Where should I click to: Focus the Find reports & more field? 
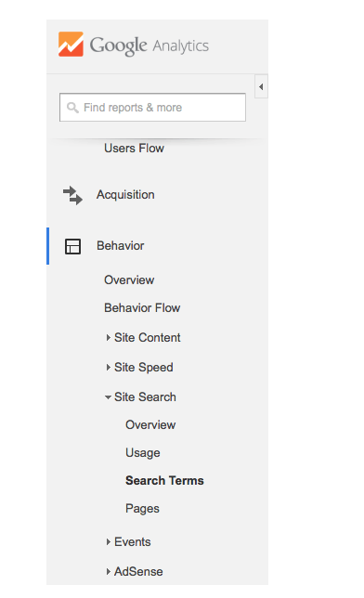click(152, 107)
